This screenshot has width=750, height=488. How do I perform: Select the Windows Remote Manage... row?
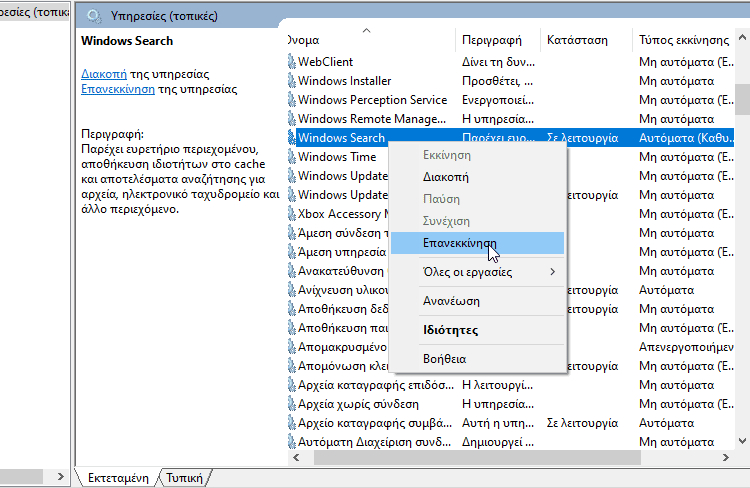click(x=510, y=119)
